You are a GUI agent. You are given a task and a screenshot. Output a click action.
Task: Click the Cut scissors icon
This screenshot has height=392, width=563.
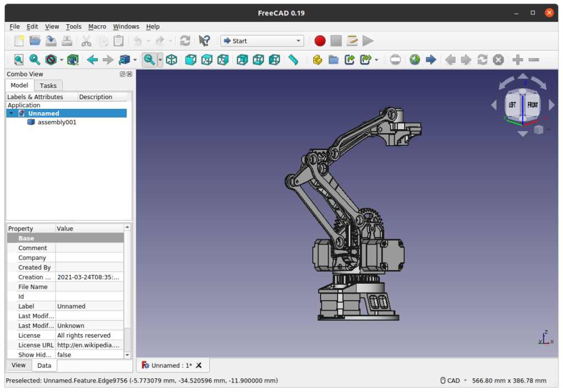pos(86,41)
